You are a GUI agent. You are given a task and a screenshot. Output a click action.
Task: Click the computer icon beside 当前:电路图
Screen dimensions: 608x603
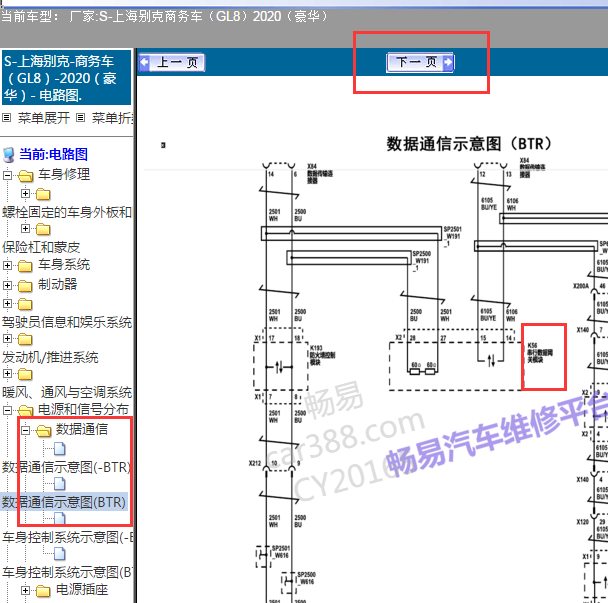coord(9,154)
